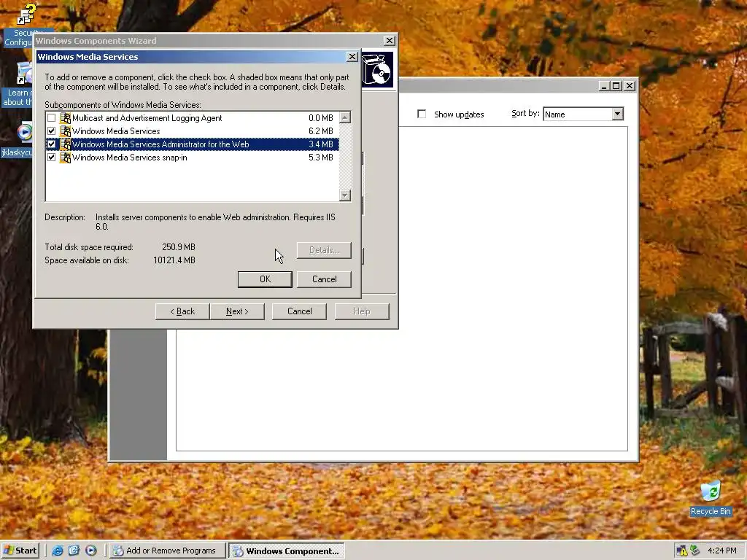Click the Show Desktop quick launch icon

[x=74, y=551]
